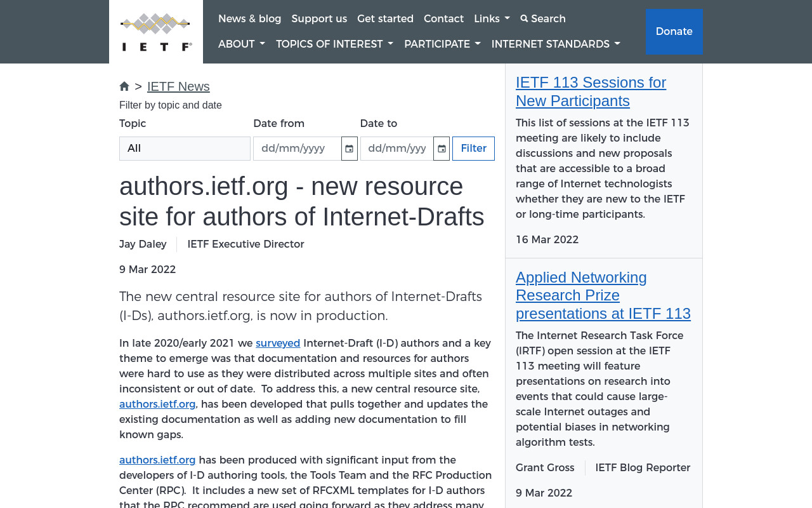
Task: Open authors.ietf.org link beginning 'has been produced'
Action: [x=157, y=460]
